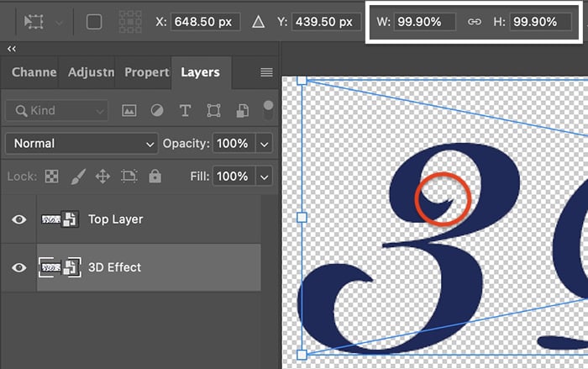
Task: Hide the Top Layer eye icon
Action: point(18,219)
